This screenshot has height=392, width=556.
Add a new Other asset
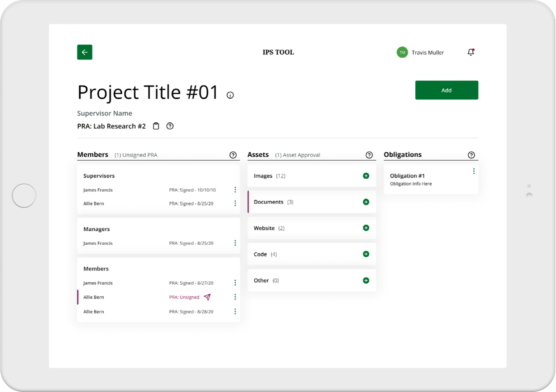[x=366, y=280]
